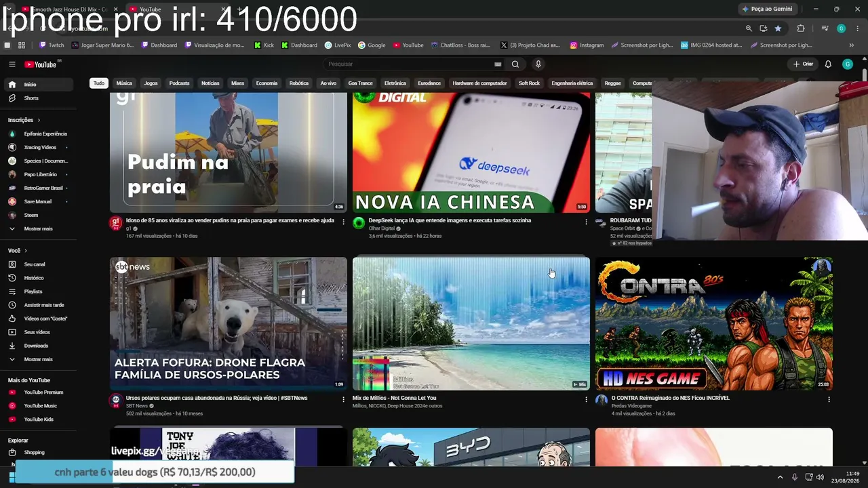Open the on-screen keyboard in search box

click(x=498, y=64)
